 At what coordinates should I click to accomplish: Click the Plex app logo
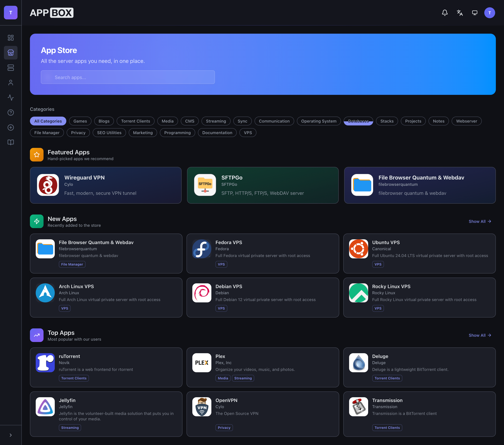click(202, 363)
